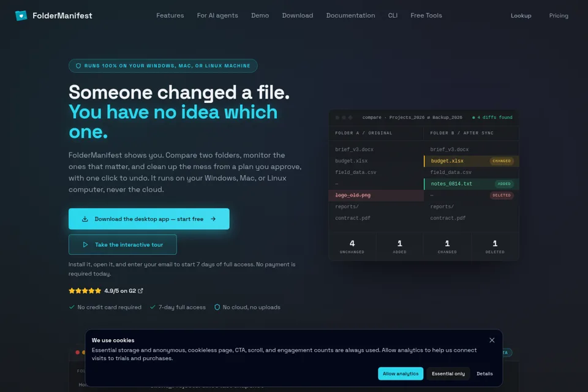Start Take the interactive tour
Screen dimensions: 588x392
123,244
